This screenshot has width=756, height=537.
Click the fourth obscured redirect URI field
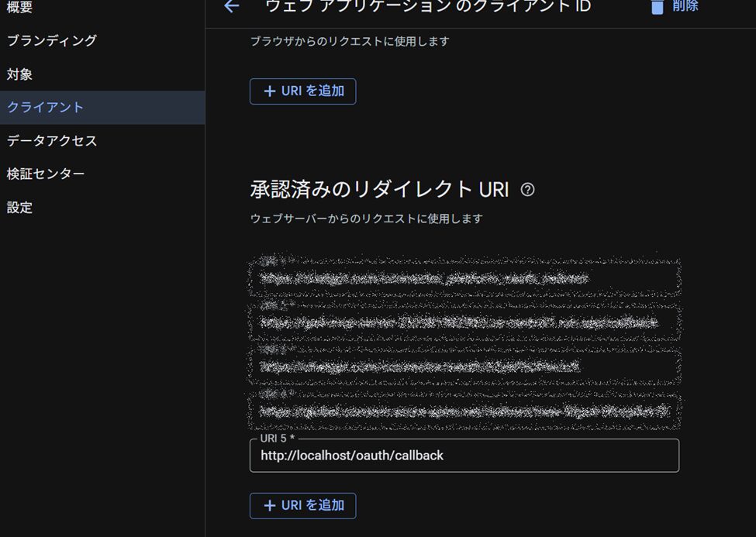pyautogui.click(x=464, y=411)
